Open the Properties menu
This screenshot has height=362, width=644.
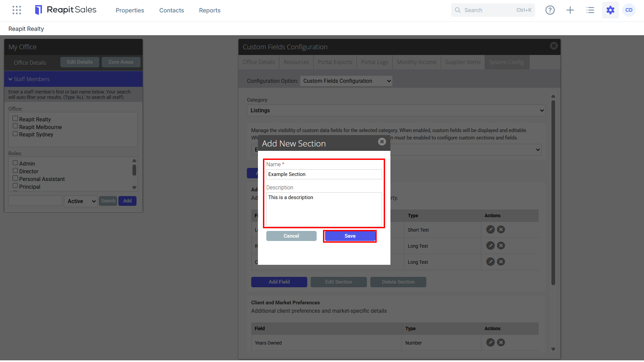(130, 10)
